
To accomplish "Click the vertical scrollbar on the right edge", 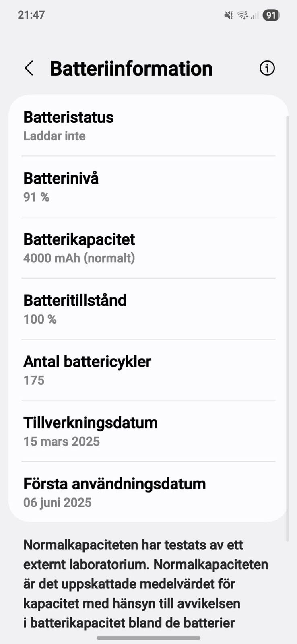I will coord(287,322).
